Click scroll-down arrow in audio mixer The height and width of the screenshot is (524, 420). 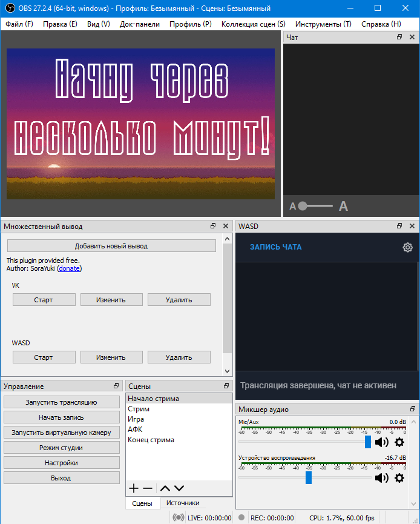click(x=414, y=503)
